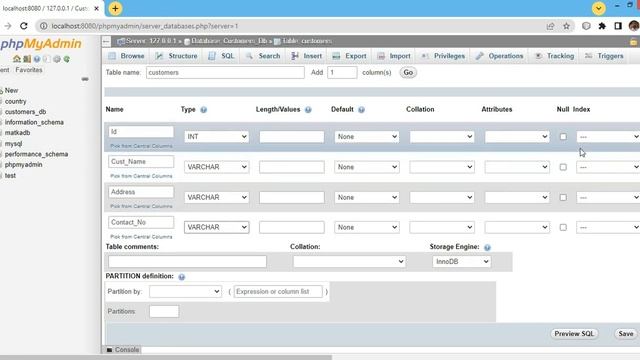Open the tab search chevron button

pyautogui.click(x=599, y=8)
